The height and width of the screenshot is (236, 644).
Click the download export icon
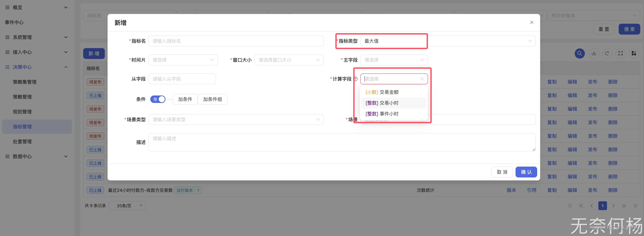(x=594, y=53)
